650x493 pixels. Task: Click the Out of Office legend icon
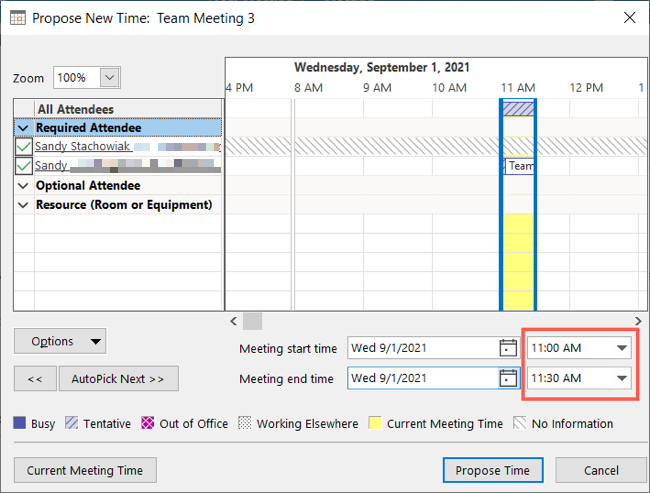click(148, 424)
